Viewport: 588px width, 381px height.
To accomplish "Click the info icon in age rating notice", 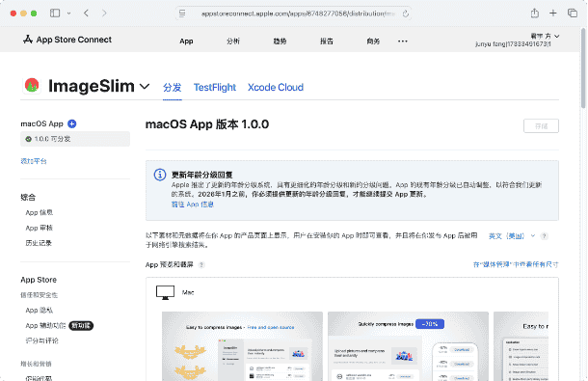I will 160,175.
